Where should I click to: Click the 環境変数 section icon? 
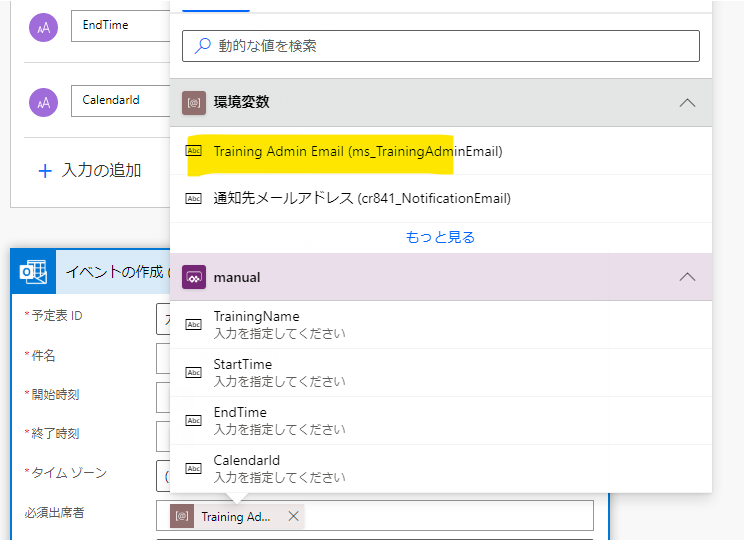coord(194,102)
